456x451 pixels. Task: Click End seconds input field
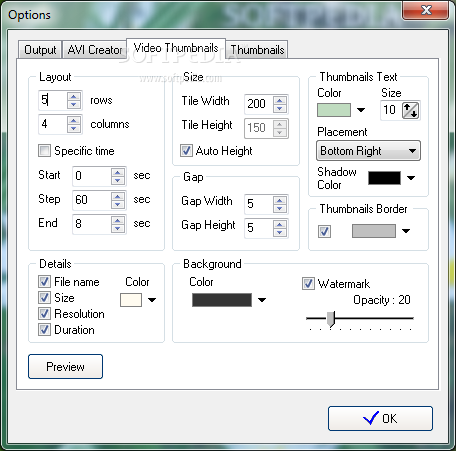(92, 224)
